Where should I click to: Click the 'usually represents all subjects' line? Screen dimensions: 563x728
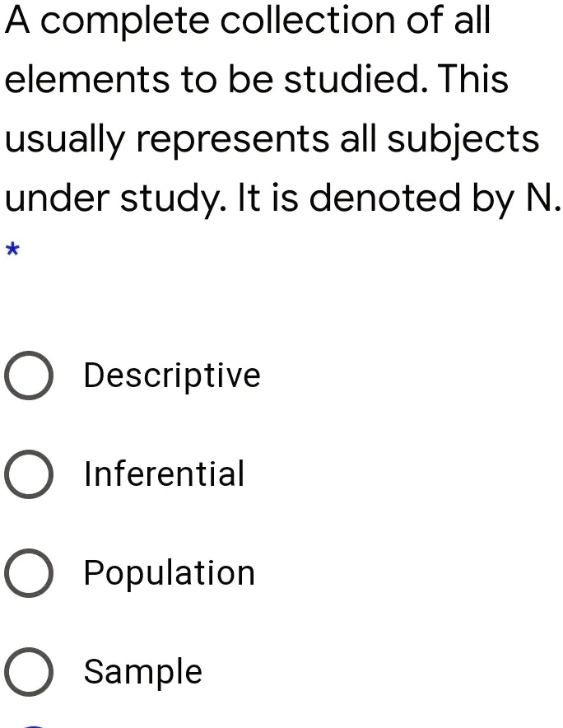(x=272, y=139)
